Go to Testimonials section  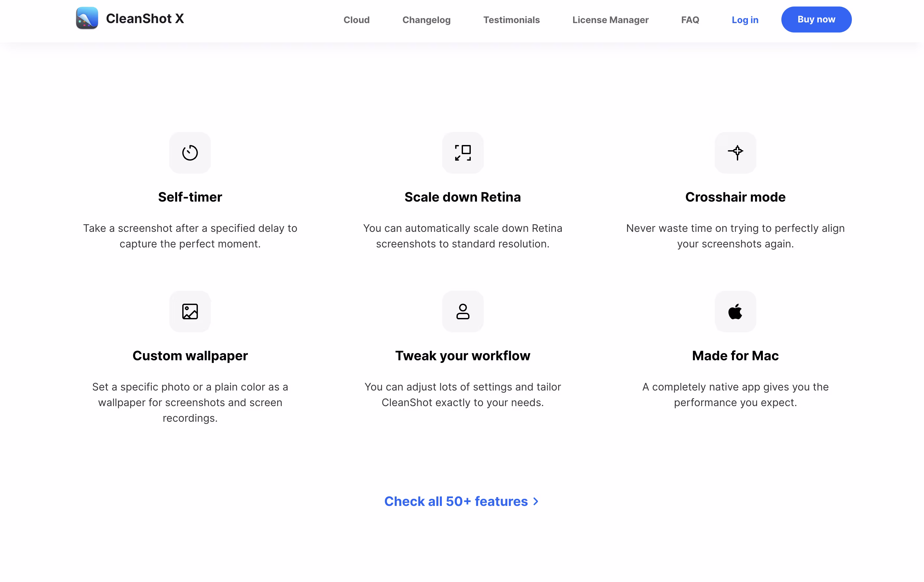pos(511,20)
